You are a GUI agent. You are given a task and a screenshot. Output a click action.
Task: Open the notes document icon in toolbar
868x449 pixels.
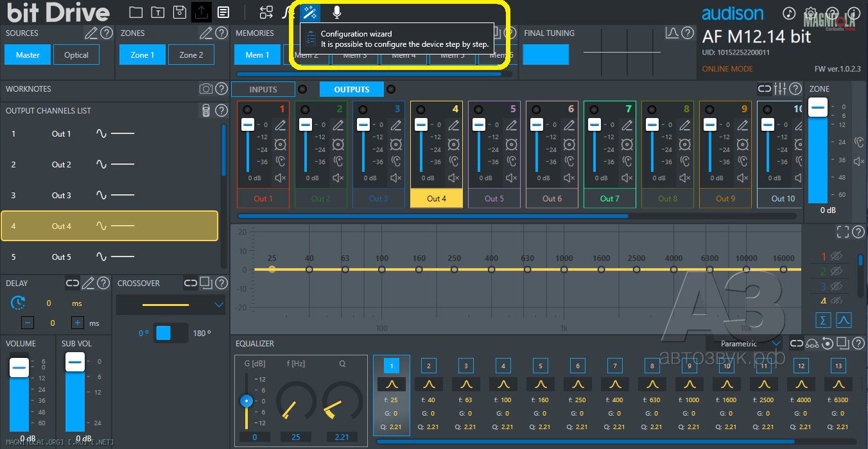(223, 12)
